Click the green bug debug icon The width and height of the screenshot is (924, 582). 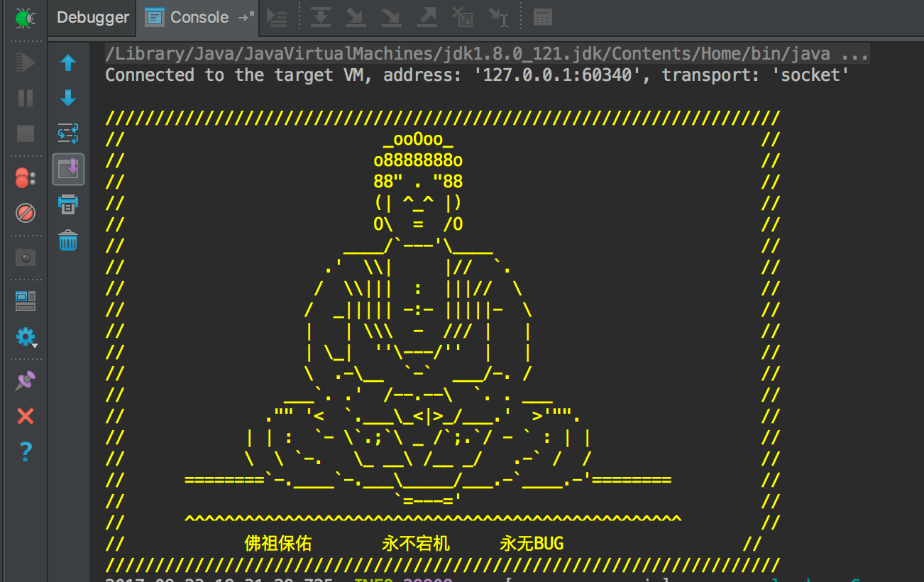26,18
